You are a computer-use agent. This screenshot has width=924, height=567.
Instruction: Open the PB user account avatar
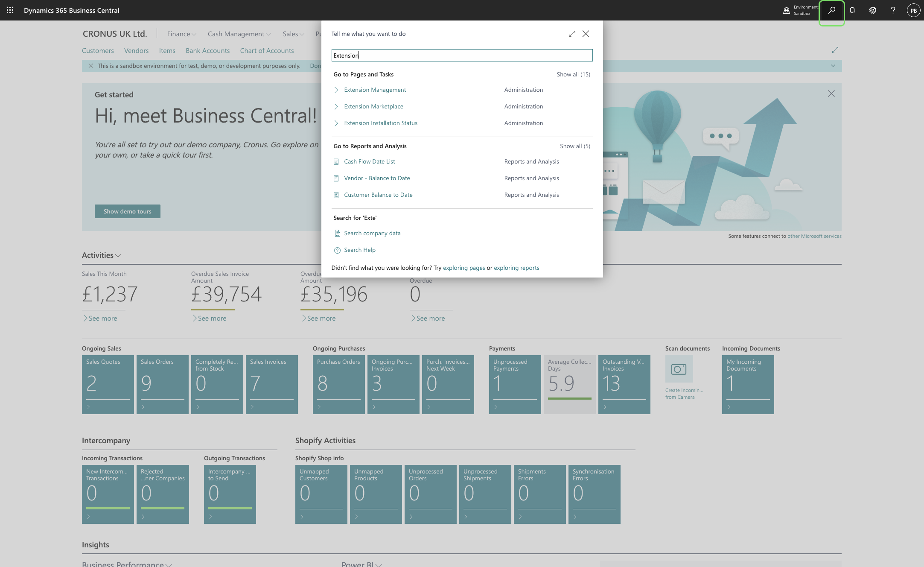[x=913, y=11]
